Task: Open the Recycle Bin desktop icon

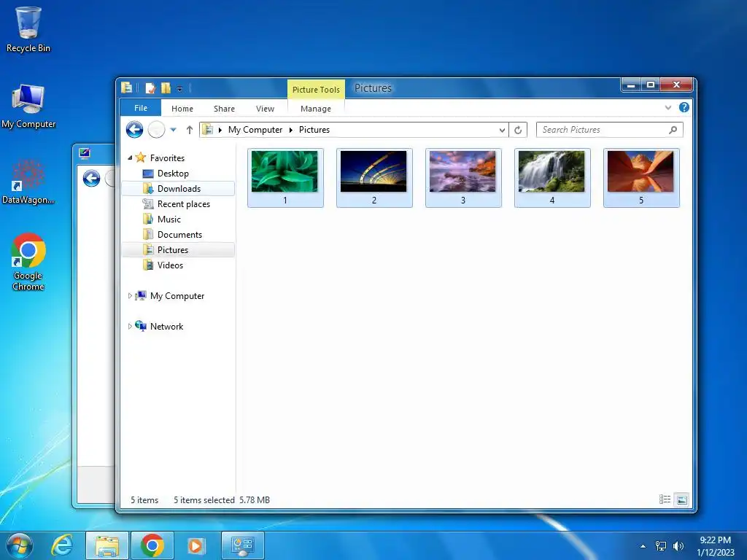Action: 28,29
